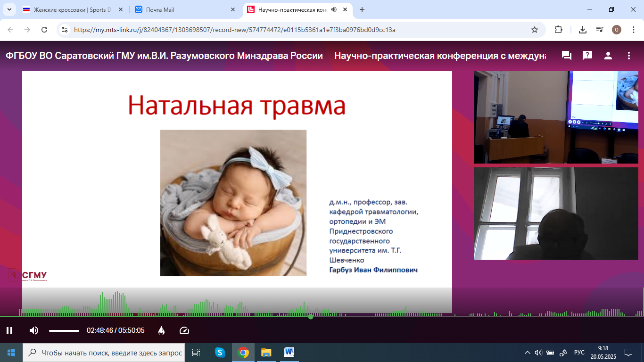Screen dimensions: 644x362
Task: Pause the webinar recording playback
Action: click(9, 330)
